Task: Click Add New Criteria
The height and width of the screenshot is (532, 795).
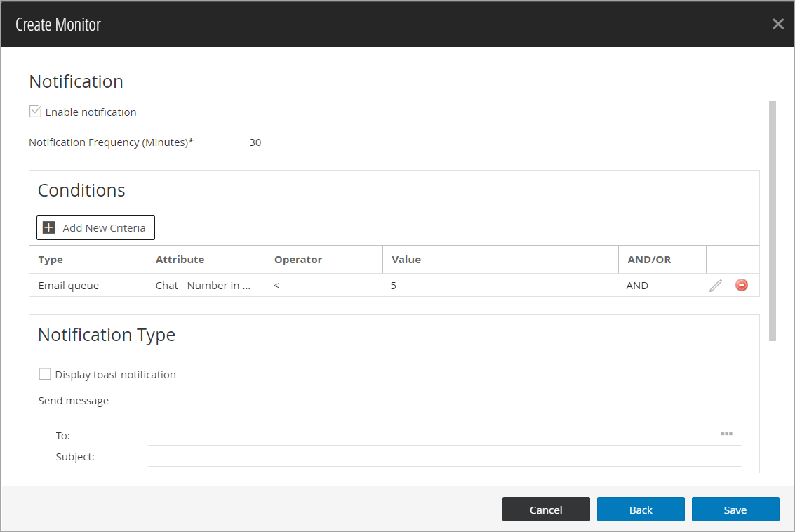Action: click(95, 227)
